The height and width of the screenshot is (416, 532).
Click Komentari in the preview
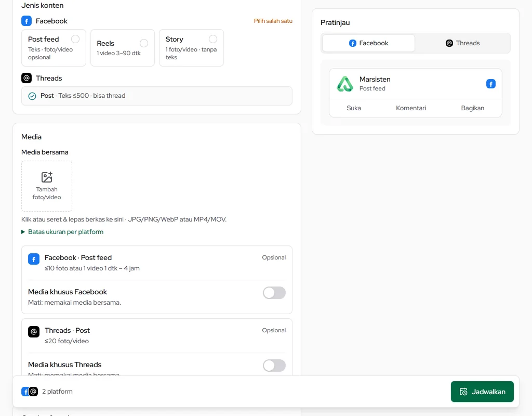411,108
